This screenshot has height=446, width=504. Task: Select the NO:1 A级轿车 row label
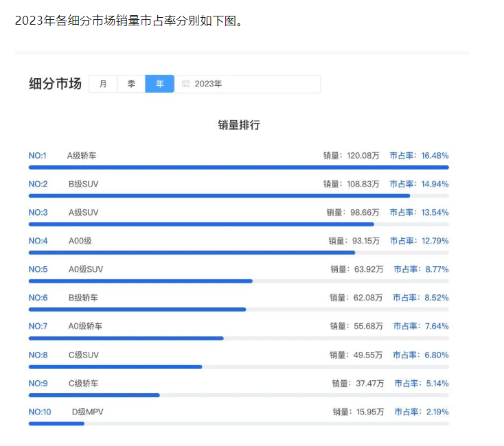62,156
